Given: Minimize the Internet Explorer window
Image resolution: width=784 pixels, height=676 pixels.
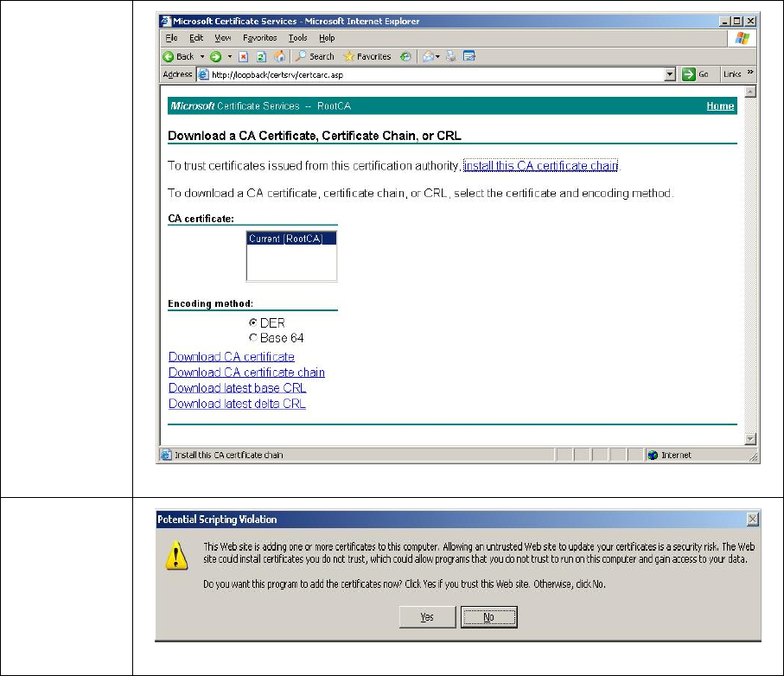Looking at the screenshot, I should [725, 21].
